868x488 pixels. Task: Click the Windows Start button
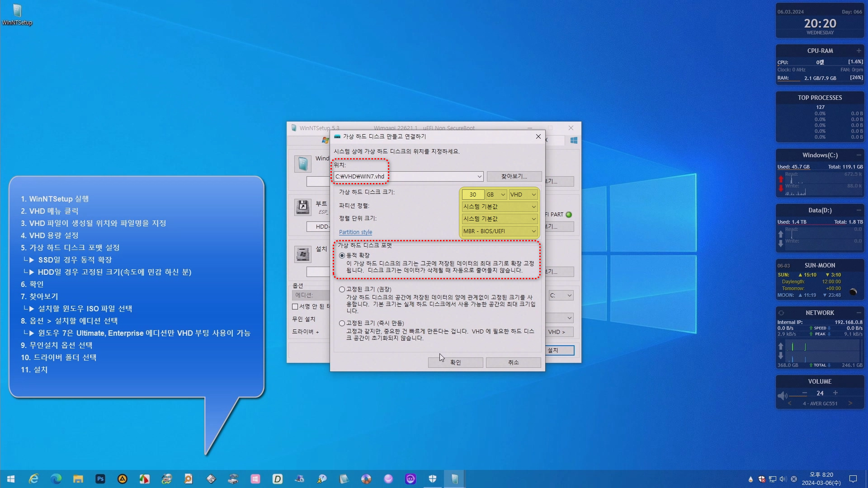pos(11,479)
